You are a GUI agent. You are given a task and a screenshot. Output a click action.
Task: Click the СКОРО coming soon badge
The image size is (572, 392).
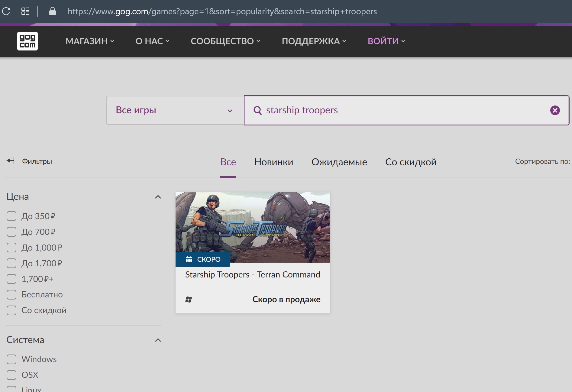pyautogui.click(x=203, y=259)
